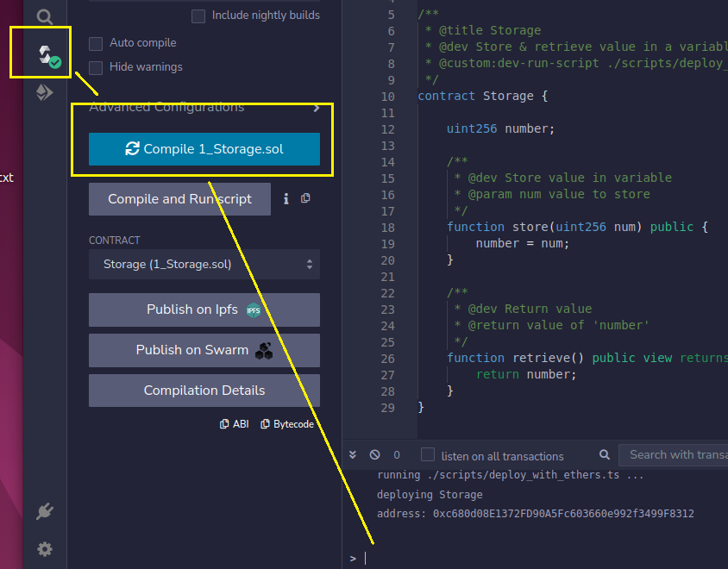The height and width of the screenshot is (569, 728).
Task: Check Include nightly builds option
Action: pyautogui.click(x=198, y=16)
